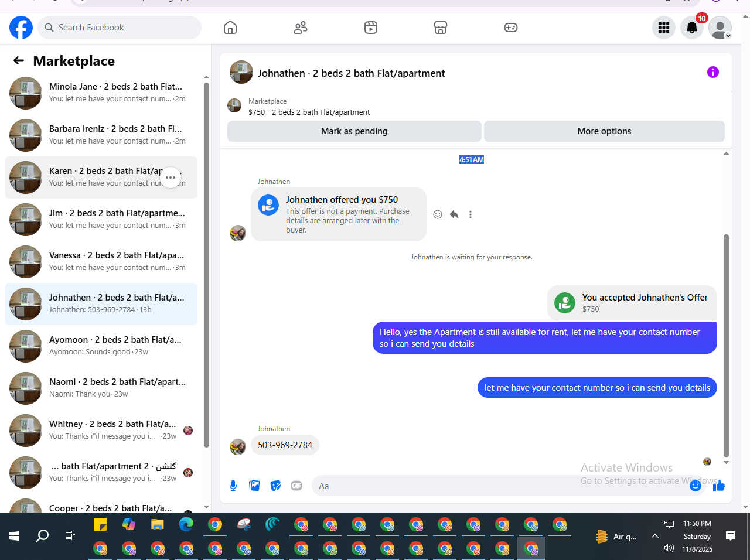Open File Explorer from taskbar
Viewport: 750px width, 560px height.
pos(158,524)
